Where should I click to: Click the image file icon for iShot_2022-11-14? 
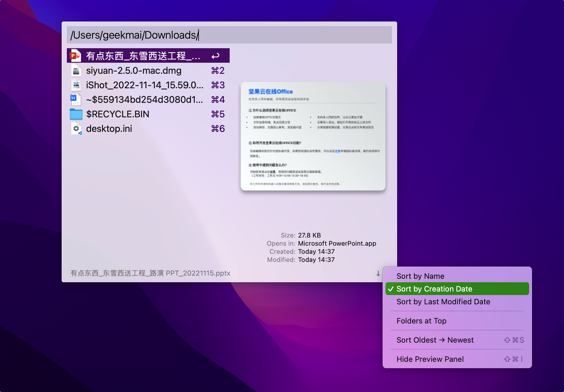pos(76,85)
